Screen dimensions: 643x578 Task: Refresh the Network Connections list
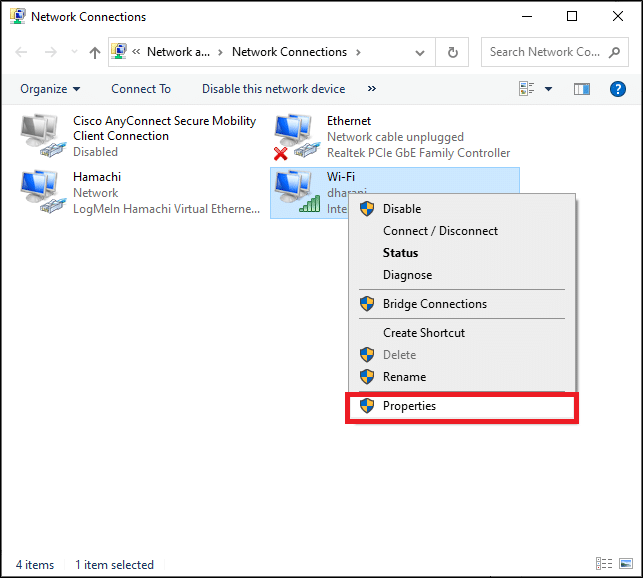point(453,52)
